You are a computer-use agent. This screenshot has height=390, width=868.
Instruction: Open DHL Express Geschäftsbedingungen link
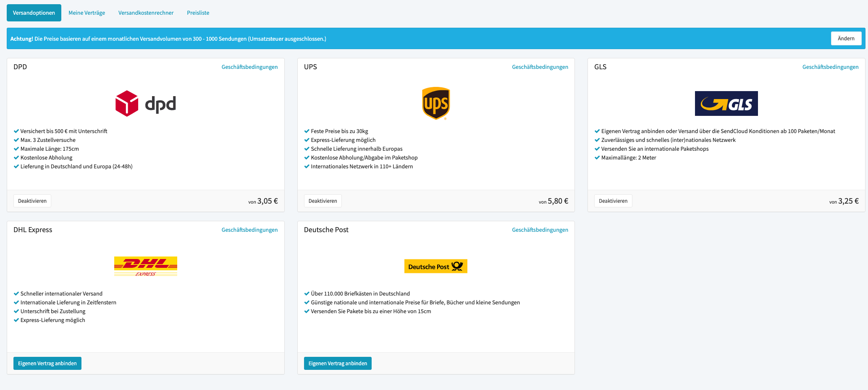point(249,230)
